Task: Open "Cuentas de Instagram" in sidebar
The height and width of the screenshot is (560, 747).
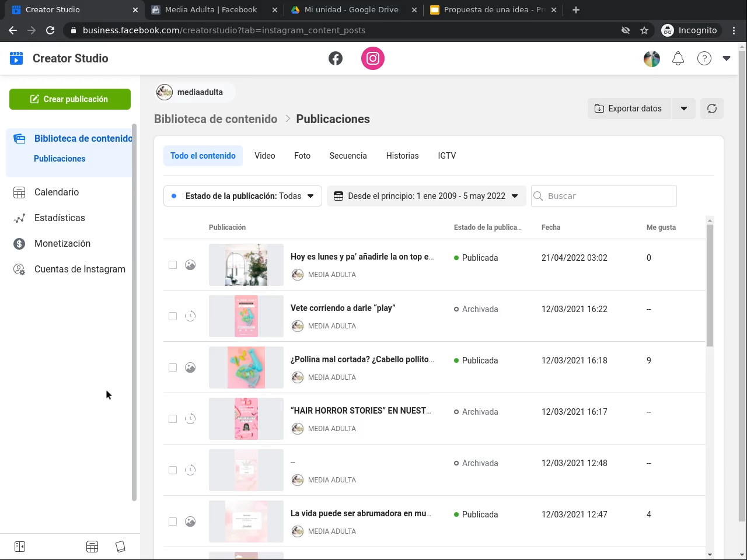Action: pos(80,269)
